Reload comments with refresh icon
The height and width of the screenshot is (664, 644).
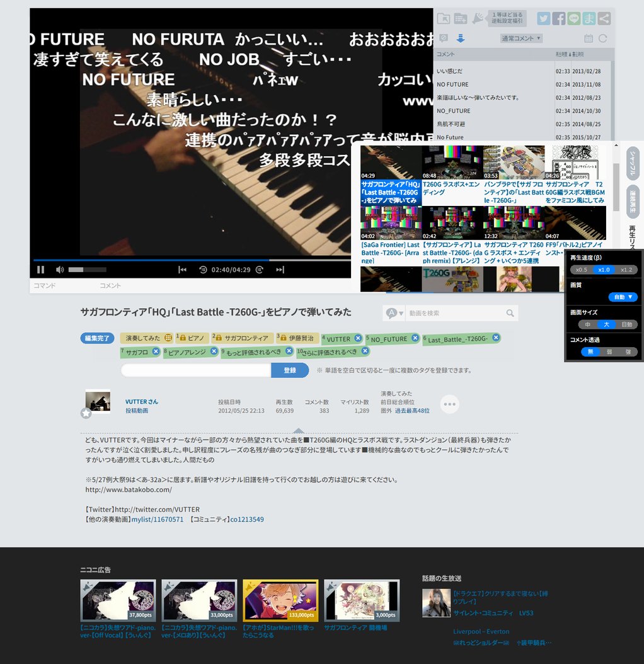click(x=603, y=38)
